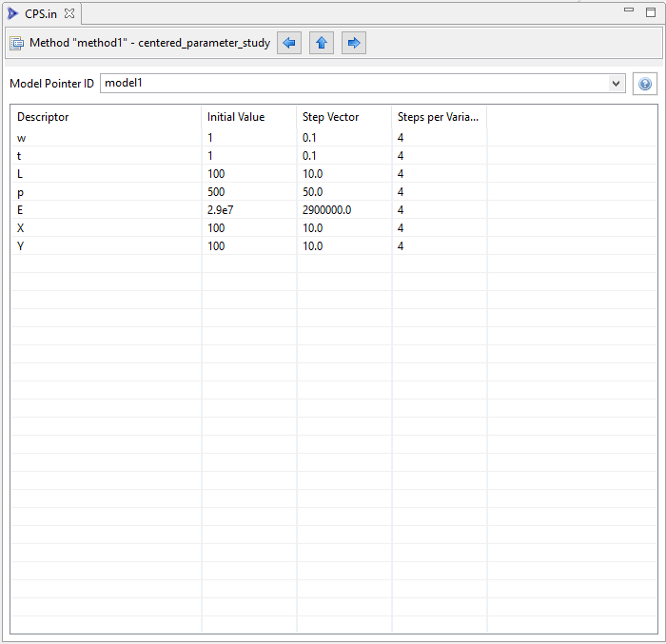Screen dimensions: 666x644
Task: Minimize the editor panel
Action: 626,11
